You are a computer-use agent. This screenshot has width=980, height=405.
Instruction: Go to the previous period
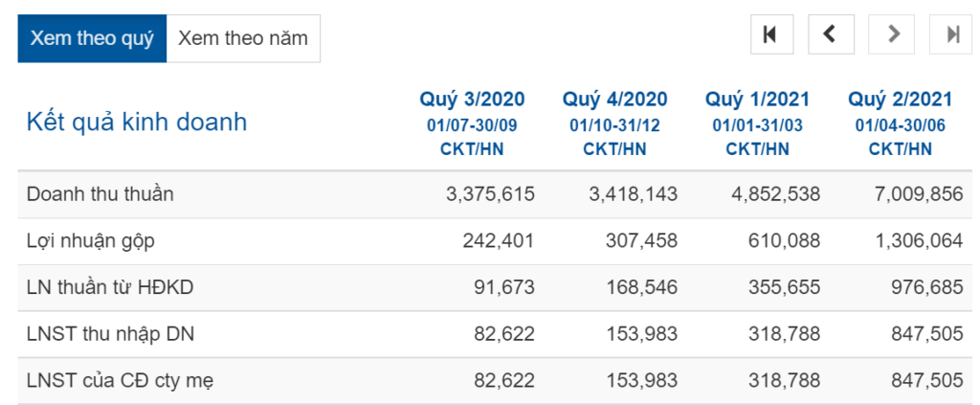[x=831, y=34]
